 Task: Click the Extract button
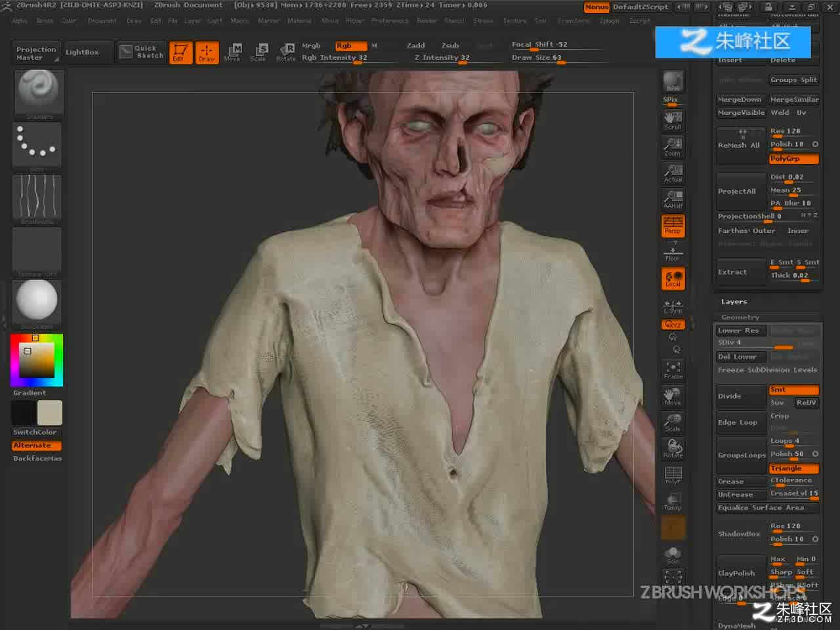tap(741, 272)
